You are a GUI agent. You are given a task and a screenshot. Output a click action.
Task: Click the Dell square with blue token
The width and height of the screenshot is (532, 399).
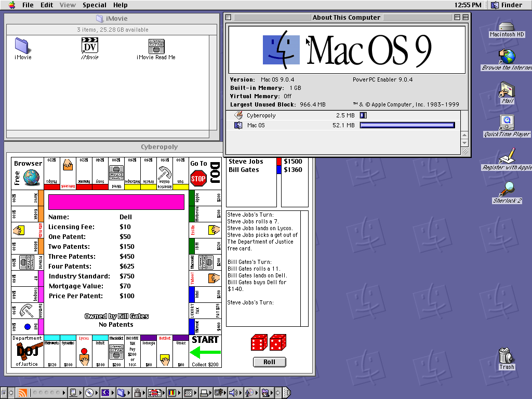click(28, 327)
